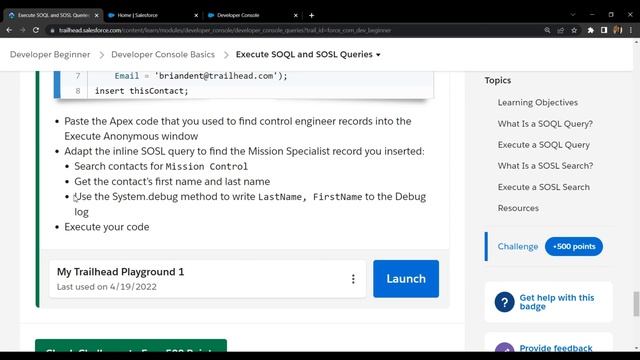Jump to What Is a SOSL Search? topic

click(x=545, y=166)
